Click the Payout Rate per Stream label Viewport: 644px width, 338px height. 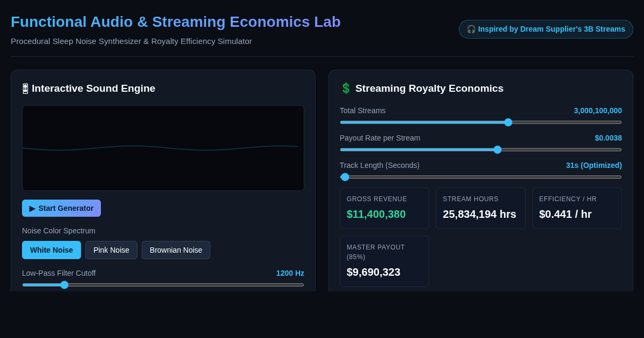(380, 138)
